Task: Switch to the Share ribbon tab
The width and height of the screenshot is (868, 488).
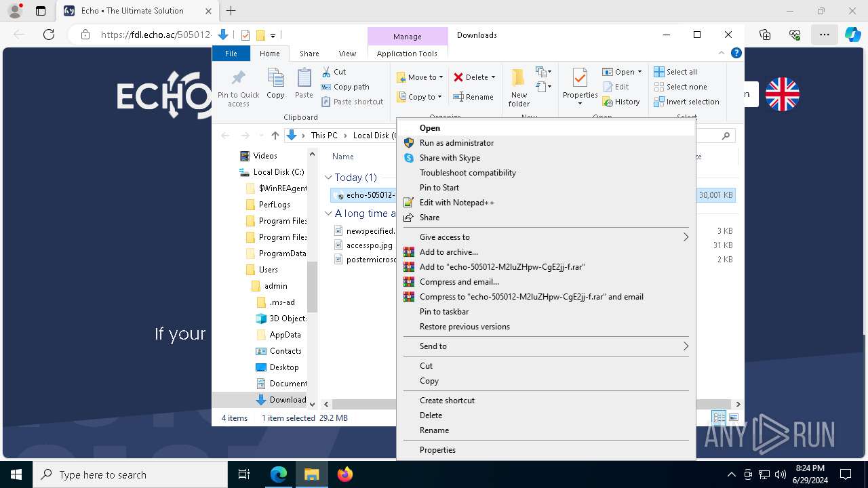Action: [x=309, y=54]
